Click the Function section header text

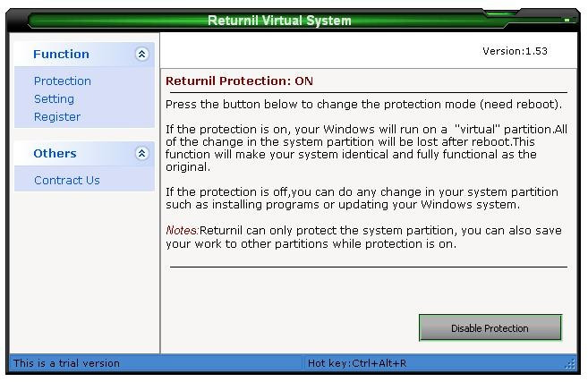[x=61, y=54]
